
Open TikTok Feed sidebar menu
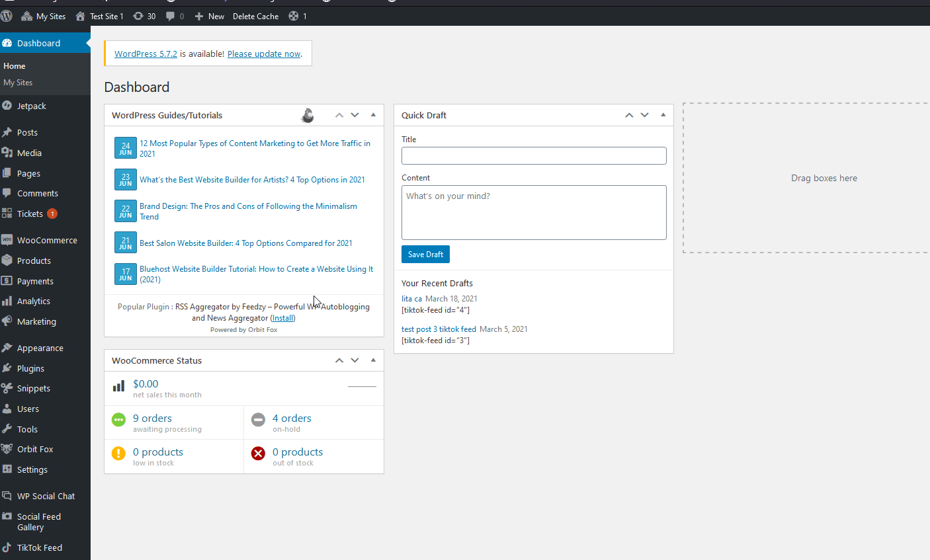click(45, 547)
